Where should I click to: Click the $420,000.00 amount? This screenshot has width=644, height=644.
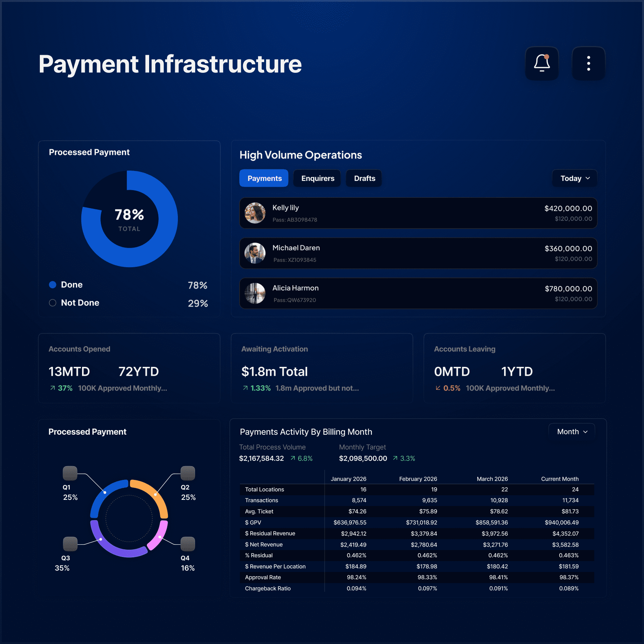point(568,208)
